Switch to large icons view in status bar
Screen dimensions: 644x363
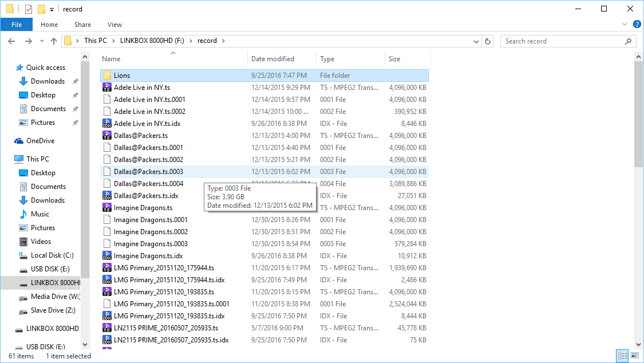[635, 356]
